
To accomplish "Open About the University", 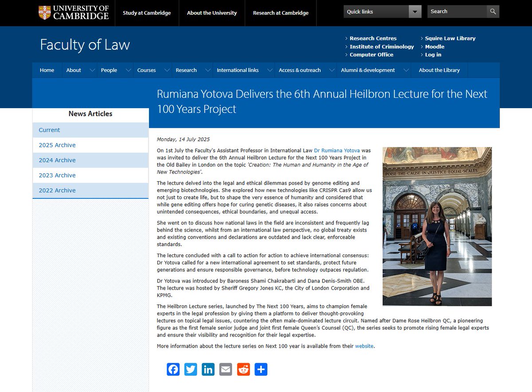I will (212, 13).
